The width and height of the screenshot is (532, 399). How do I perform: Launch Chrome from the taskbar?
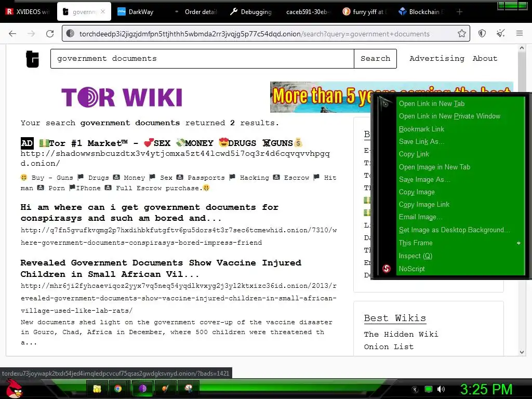[118, 389]
